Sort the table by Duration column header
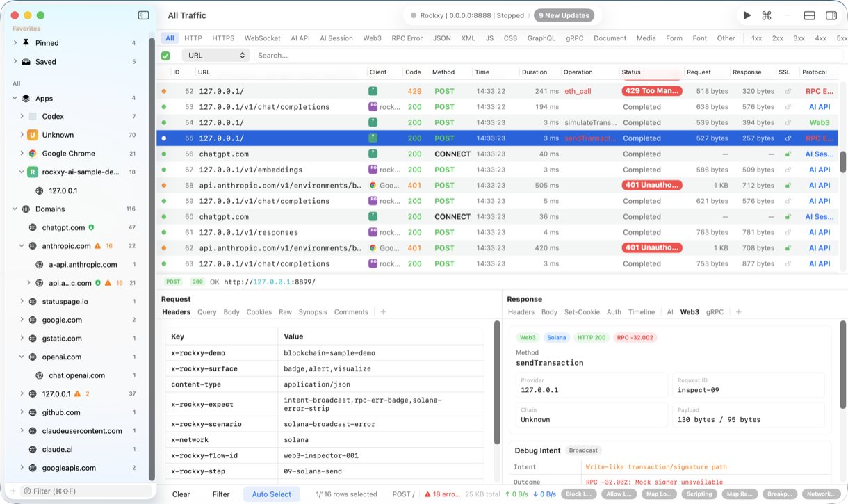Screen dimensions: 848x504 click(535, 72)
